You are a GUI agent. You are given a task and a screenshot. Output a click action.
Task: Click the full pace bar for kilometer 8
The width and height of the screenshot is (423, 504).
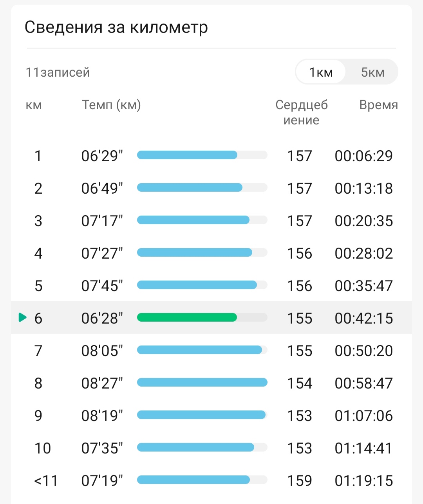click(202, 382)
